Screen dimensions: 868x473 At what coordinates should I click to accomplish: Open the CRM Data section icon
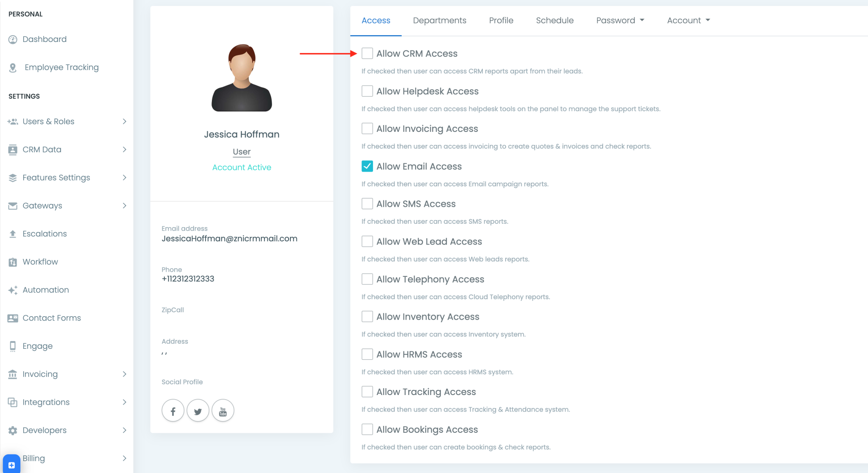[12, 149]
